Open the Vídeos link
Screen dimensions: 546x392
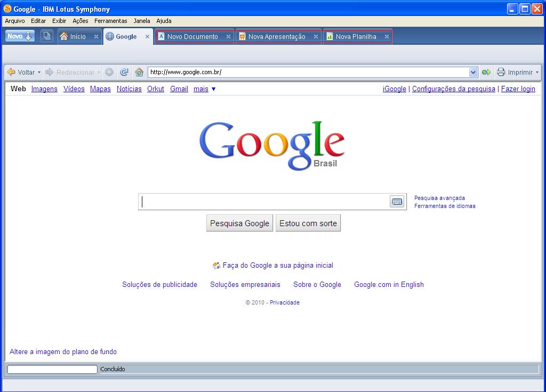click(x=74, y=89)
